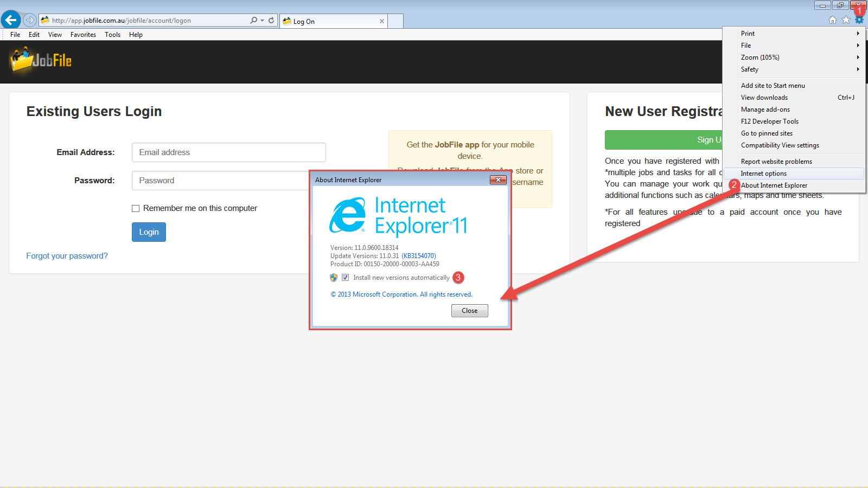Open the Favorites star icon
Image resolution: width=868 pixels, height=488 pixels.
tap(846, 20)
